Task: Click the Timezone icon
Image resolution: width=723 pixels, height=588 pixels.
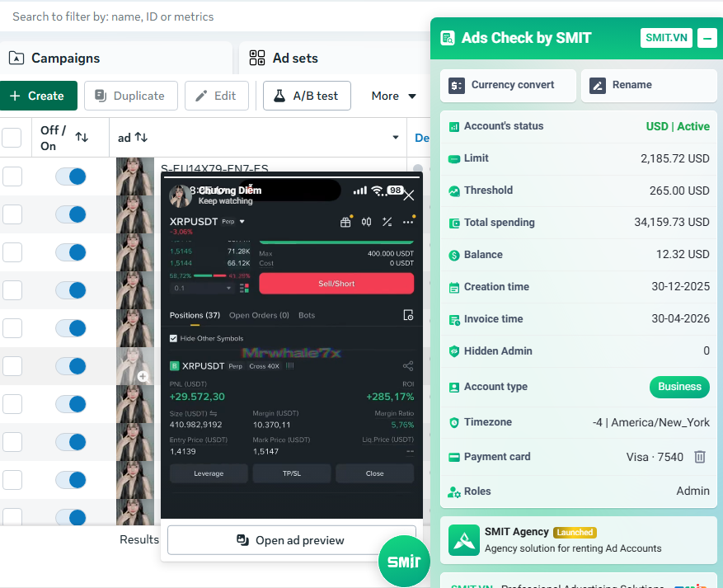Action: (x=454, y=422)
